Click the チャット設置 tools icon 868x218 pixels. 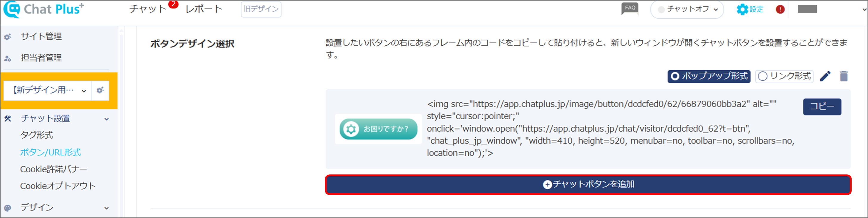point(8,119)
